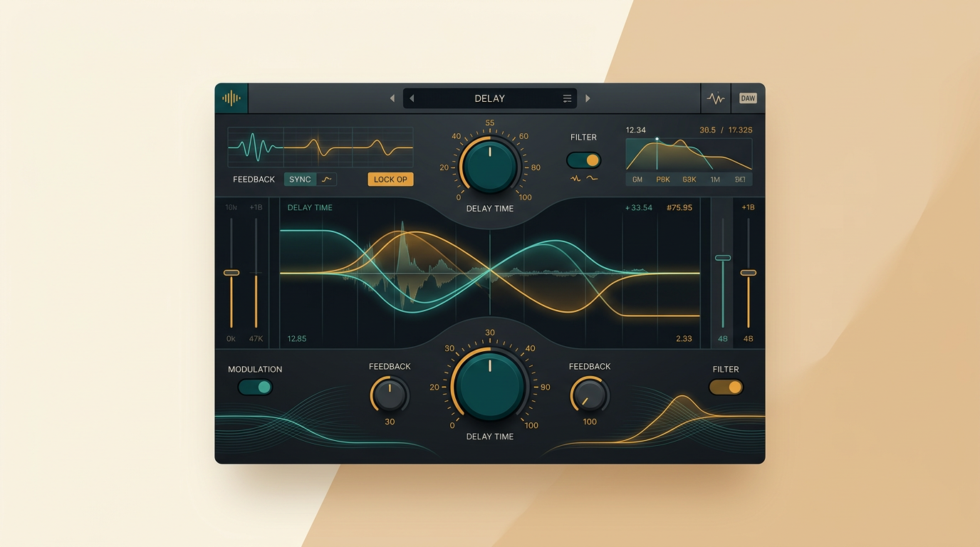980x547 pixels.
Task: Click the 2.33 value in waveform display
Action: pos(684,339)
